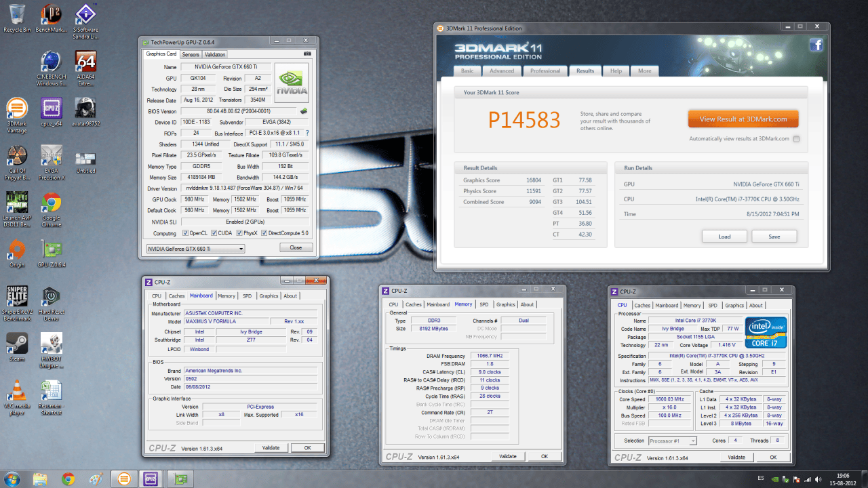Open the GPU-Z screenshot camera icon
This screenshot has height=488, width=868.
point(307,54)
